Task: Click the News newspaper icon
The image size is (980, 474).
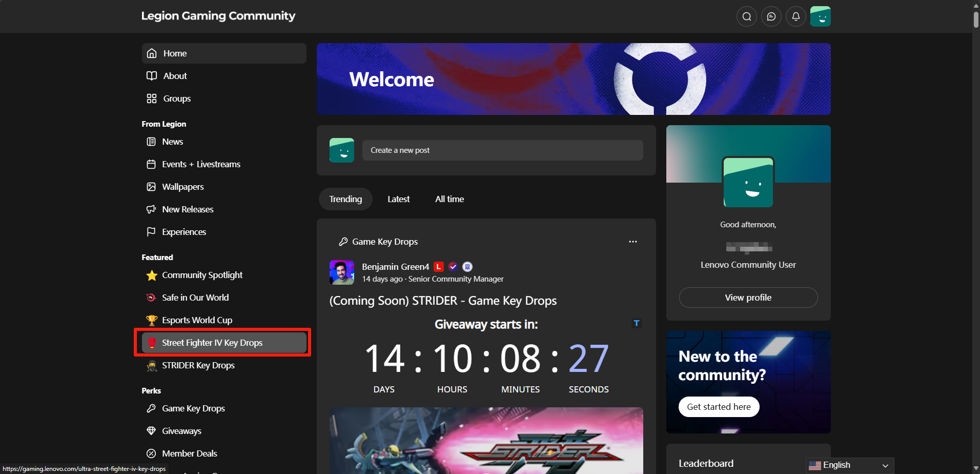Action: pos(151,142)
